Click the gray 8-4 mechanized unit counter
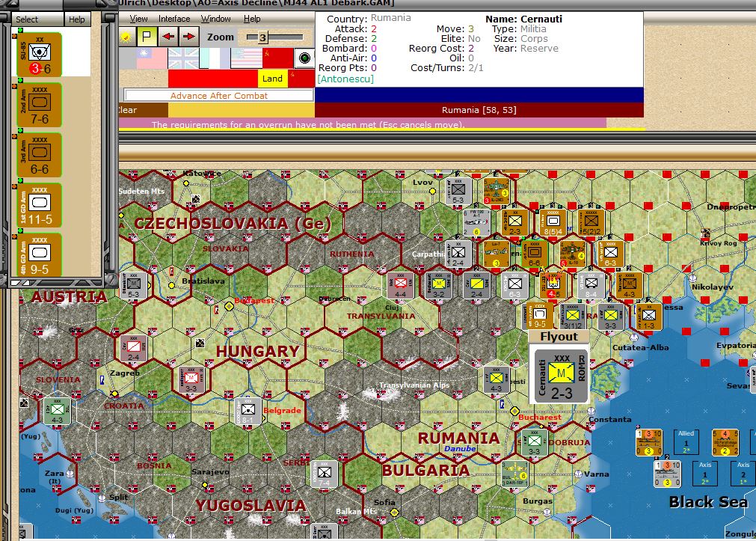This screenshot has height=541, width=756. [591, 285]
